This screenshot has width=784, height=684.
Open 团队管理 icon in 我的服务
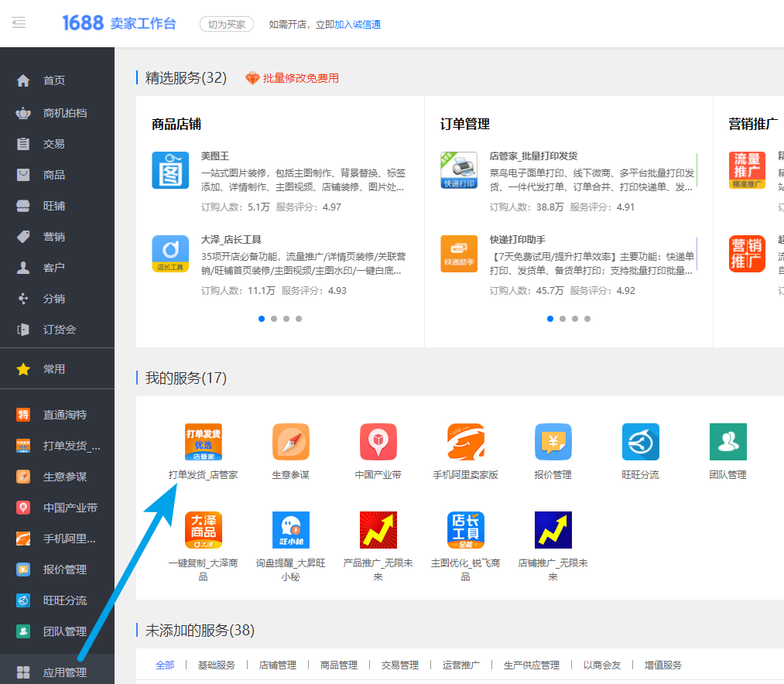coord(728,442)
